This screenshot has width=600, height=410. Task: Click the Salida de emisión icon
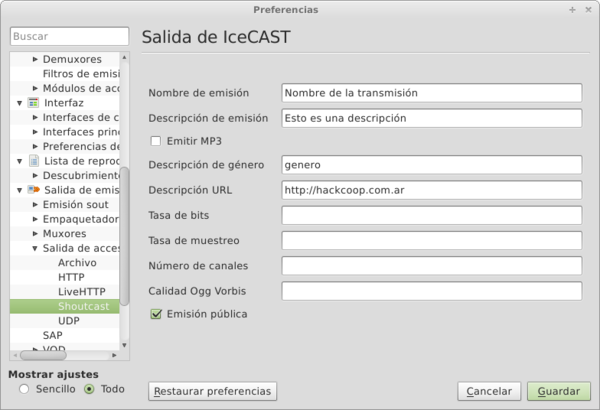tap(33, 190)
